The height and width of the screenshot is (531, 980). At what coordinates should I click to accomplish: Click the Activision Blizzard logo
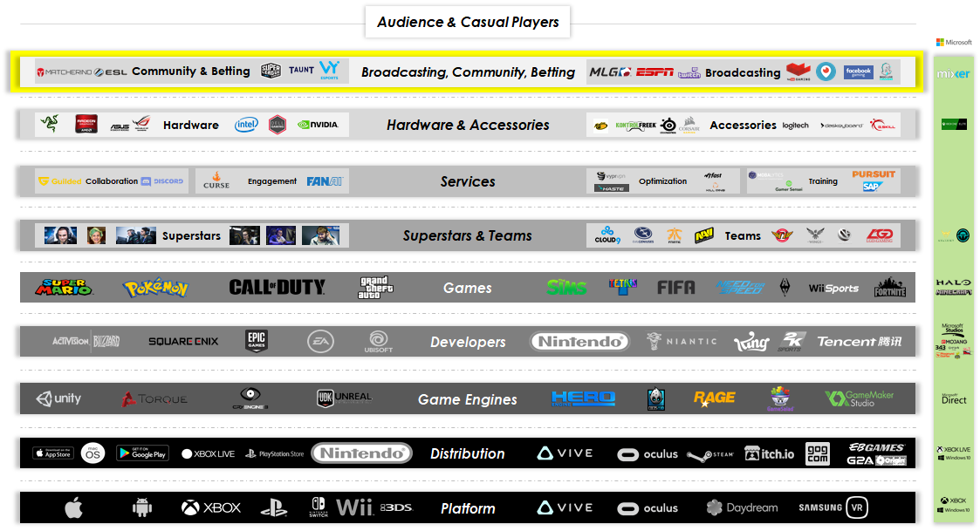tap(86, 341)
